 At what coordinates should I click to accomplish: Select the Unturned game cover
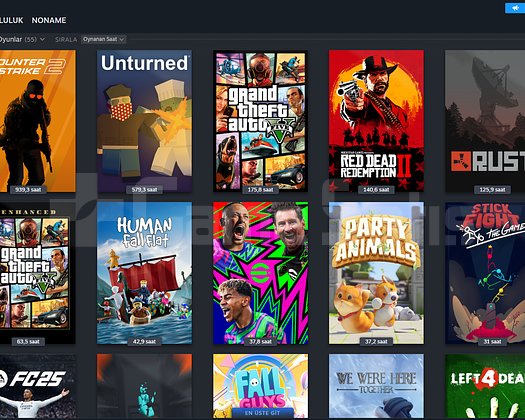tap(144, 121)
